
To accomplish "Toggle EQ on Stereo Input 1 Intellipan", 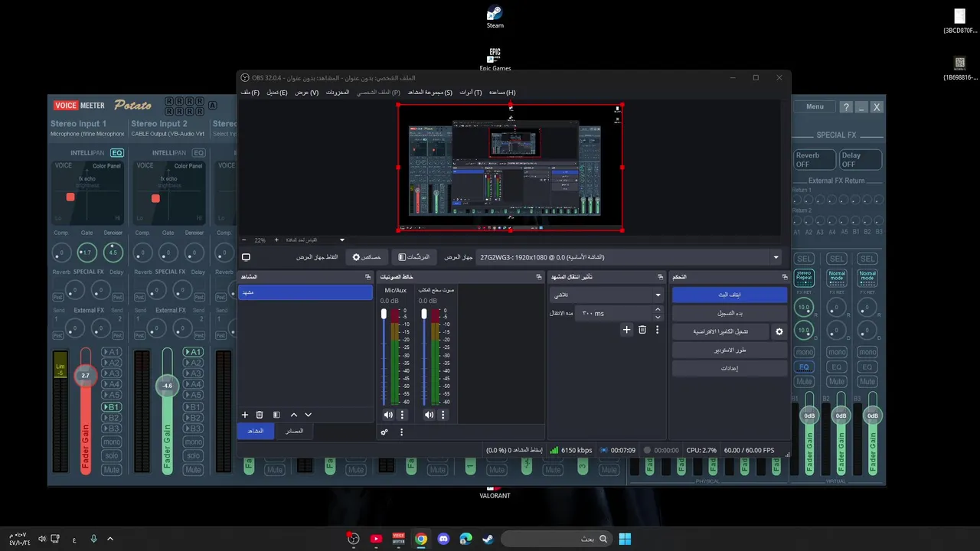I will pos(116,152).
